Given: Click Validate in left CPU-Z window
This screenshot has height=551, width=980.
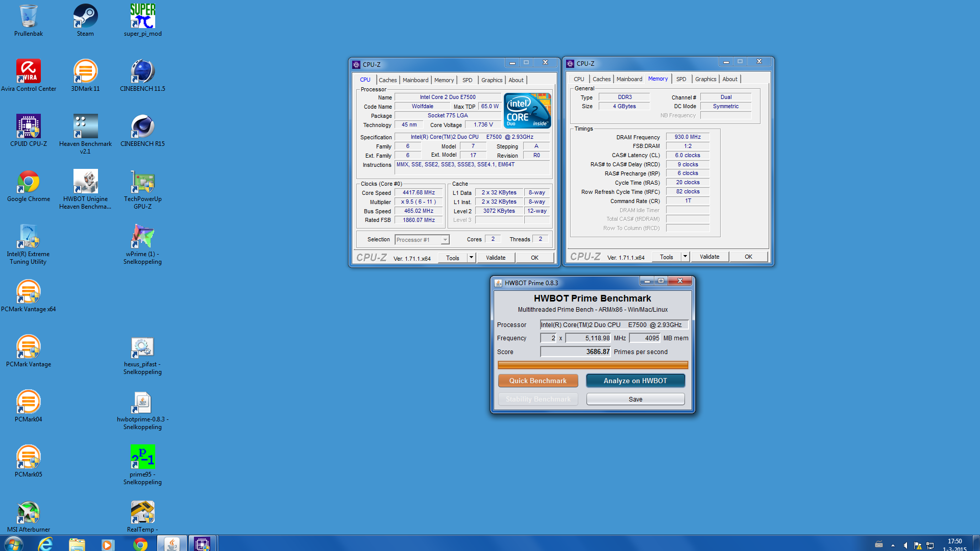Looking at the screenshot, I should coord(496,258).
